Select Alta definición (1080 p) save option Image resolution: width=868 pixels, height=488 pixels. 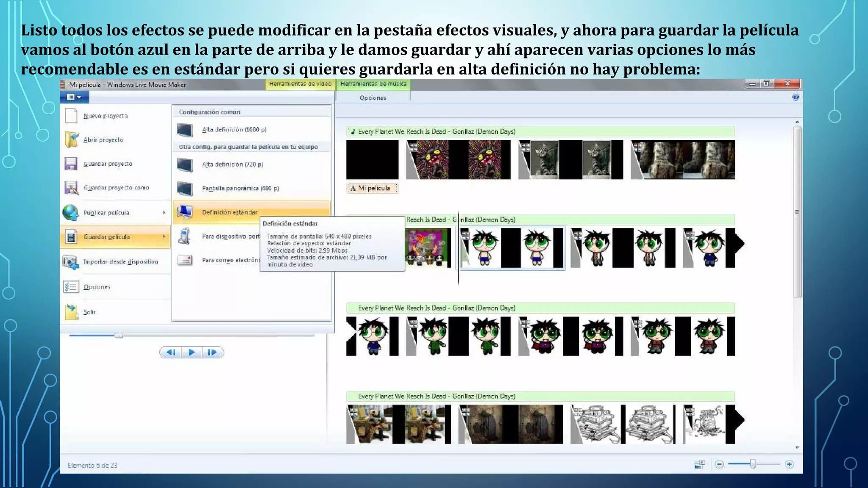tap(252, 130)
